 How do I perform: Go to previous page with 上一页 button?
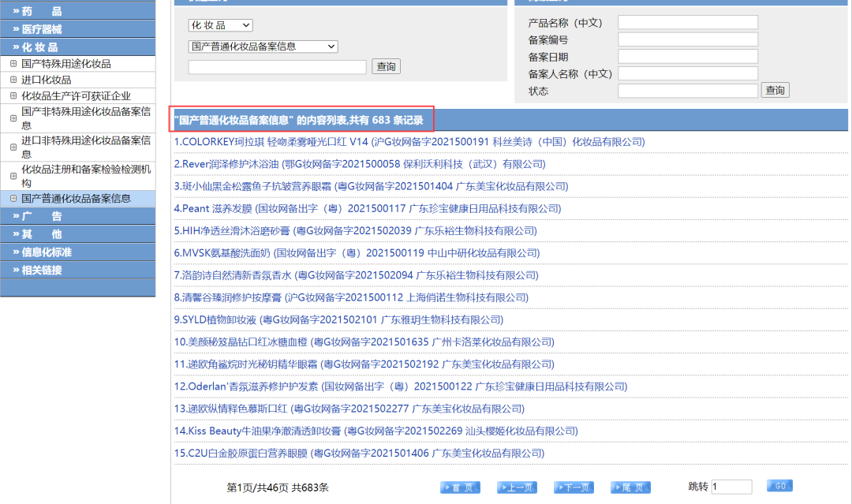pos(517,487)
